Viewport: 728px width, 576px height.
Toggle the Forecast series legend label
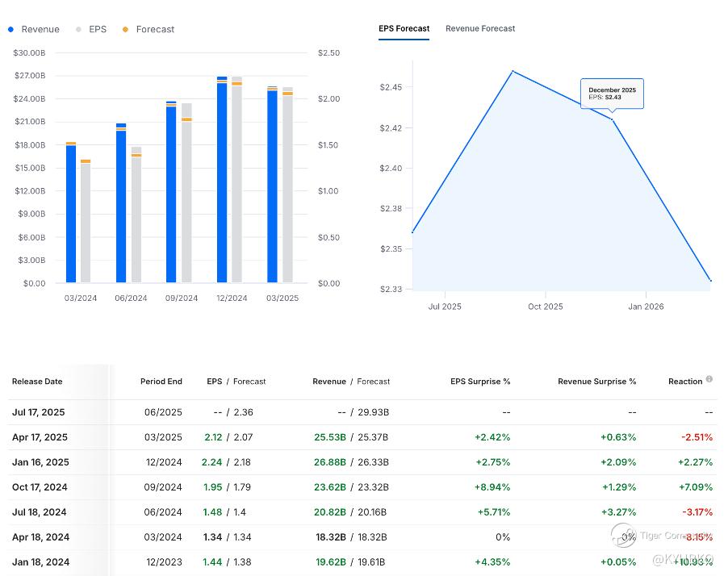pos(155,29)
